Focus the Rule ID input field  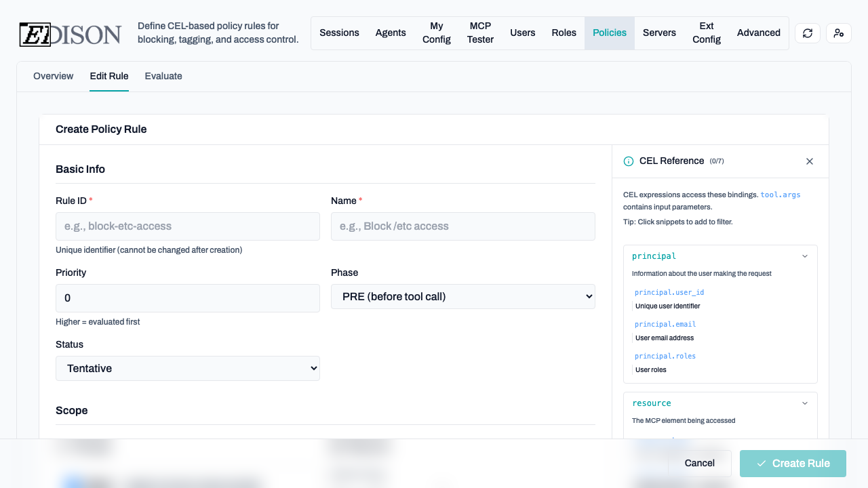pyautogui.click(x=187, y=226)
